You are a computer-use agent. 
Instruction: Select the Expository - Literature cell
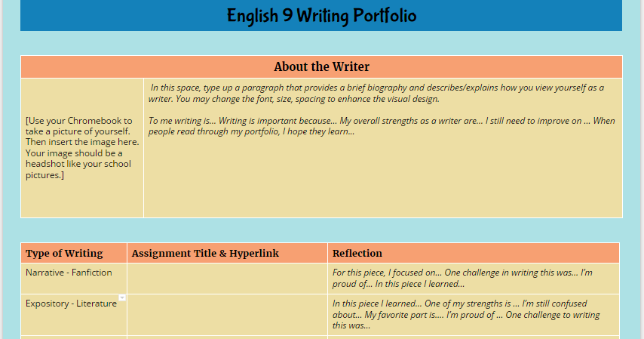point(71,304)
